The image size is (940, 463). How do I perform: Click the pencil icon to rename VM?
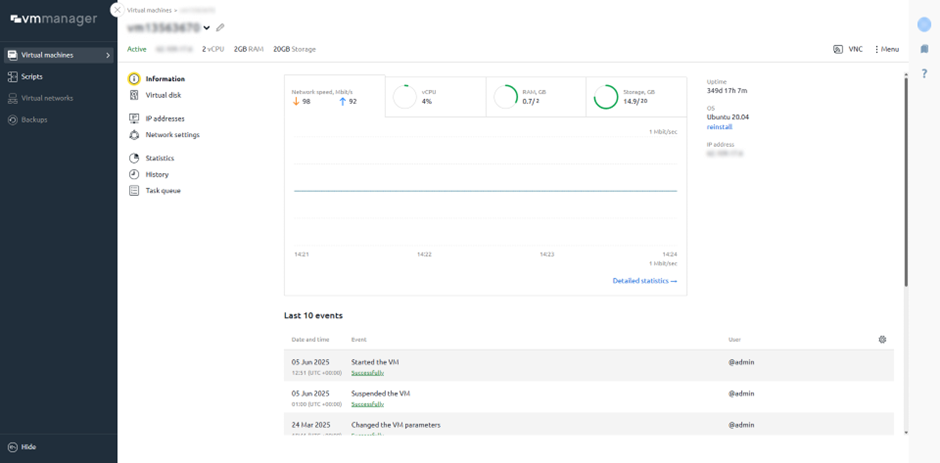(220, 28)
